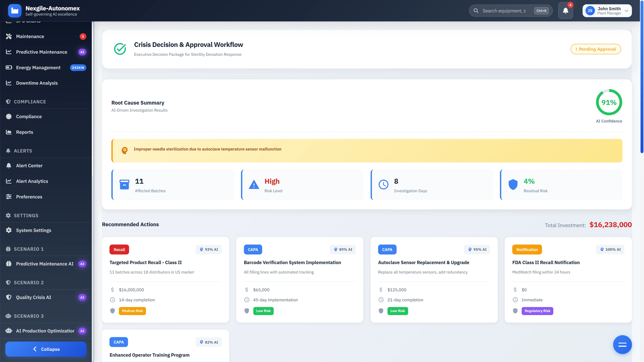This screenshot has height=362, width=644.
Task: Click the red Recall tag button
Action: 119,250
